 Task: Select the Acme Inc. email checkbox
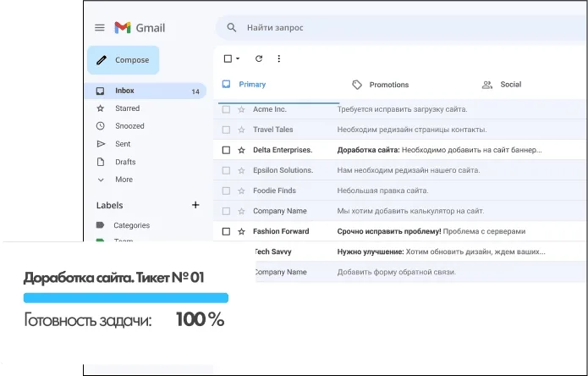pyautogui.click(x=226, y=109)
